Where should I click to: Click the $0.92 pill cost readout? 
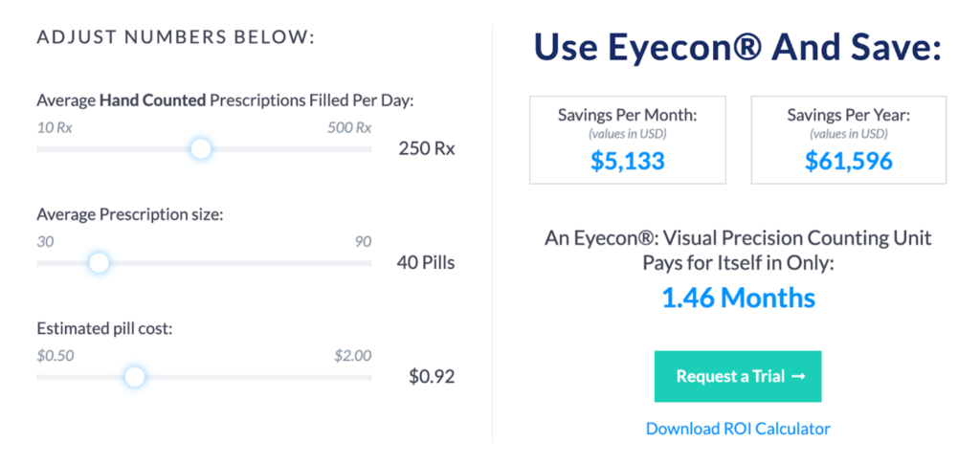pyautogui.click(x=432, y=377)
